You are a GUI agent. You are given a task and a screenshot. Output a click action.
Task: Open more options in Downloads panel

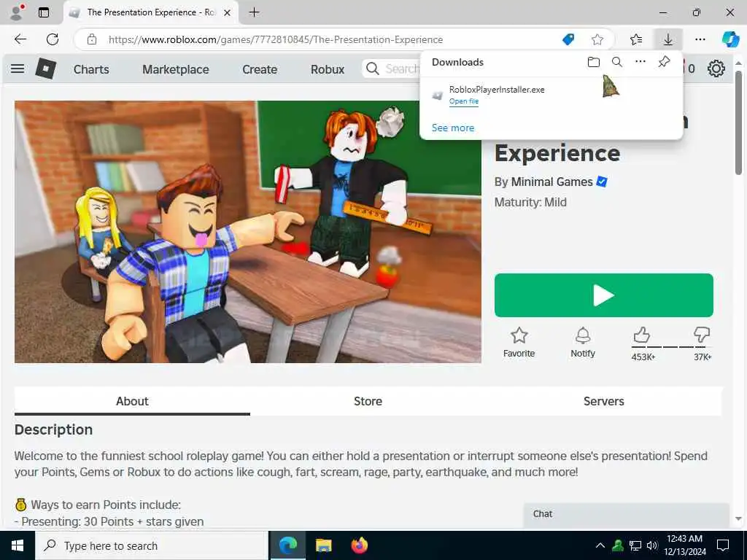pyautogui.click(x=640, y=62)
